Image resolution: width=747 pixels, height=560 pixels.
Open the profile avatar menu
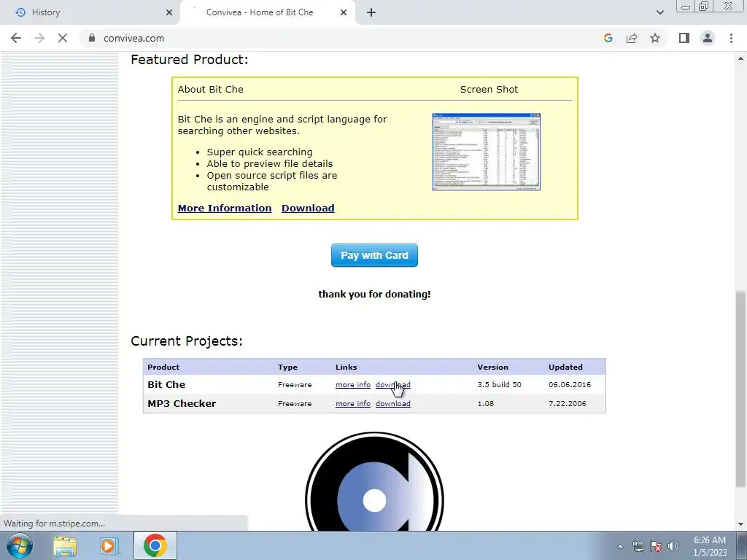click(708, 38)
